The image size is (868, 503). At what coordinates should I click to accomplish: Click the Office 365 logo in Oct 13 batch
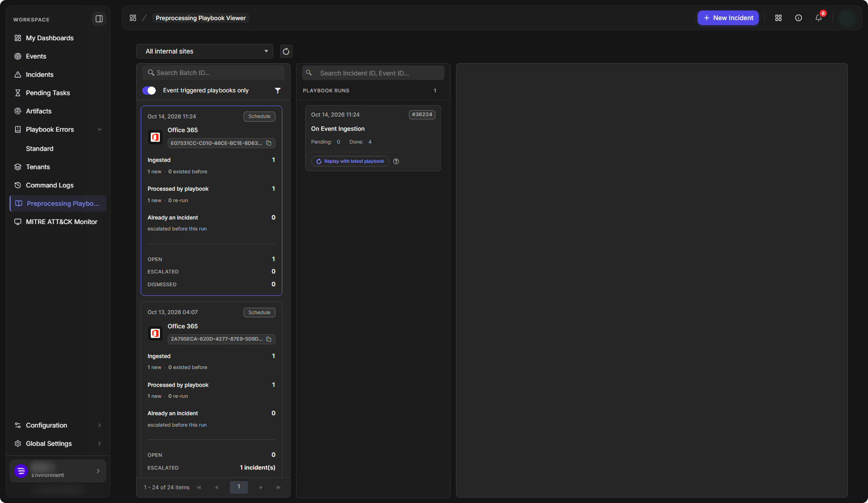pos(155,333)
